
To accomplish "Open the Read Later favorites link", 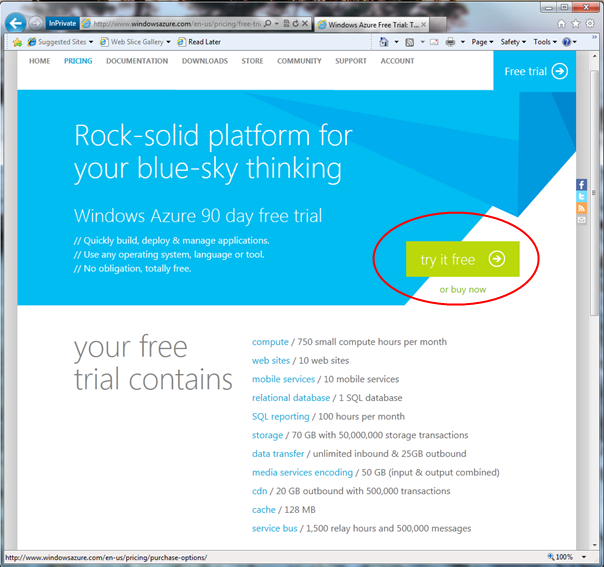I will (x=199, y=42).
